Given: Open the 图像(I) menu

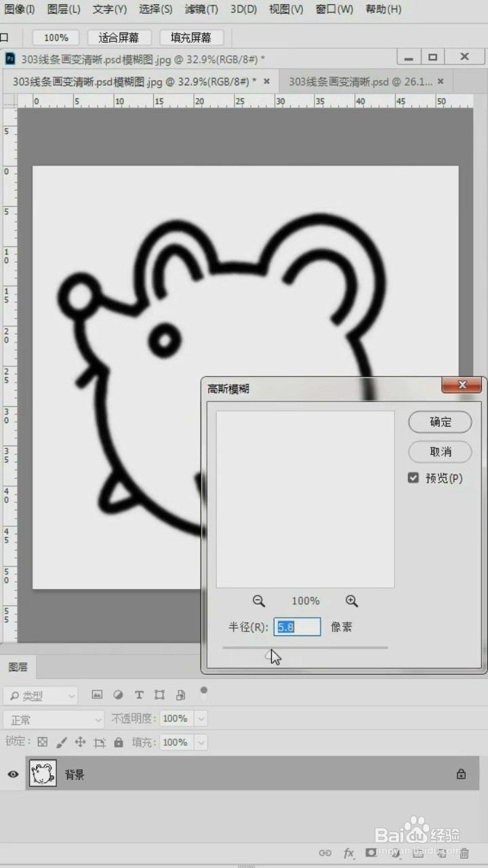Looking at the screenshot, I should [x=20, y=9].
